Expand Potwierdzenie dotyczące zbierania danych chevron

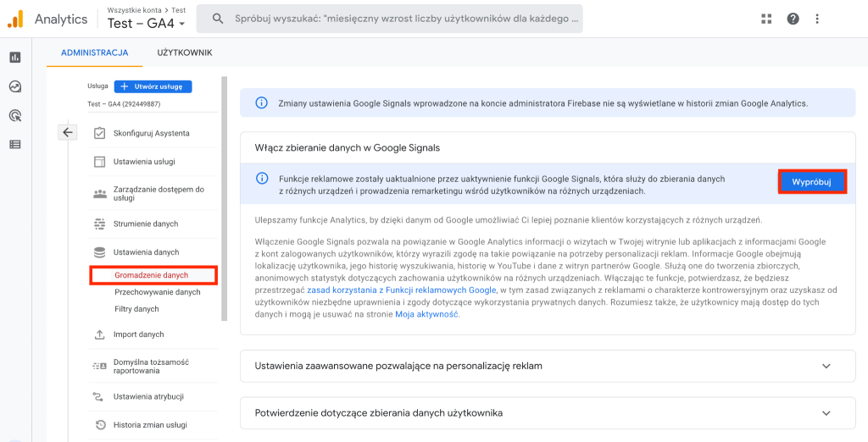pos(826,413)
